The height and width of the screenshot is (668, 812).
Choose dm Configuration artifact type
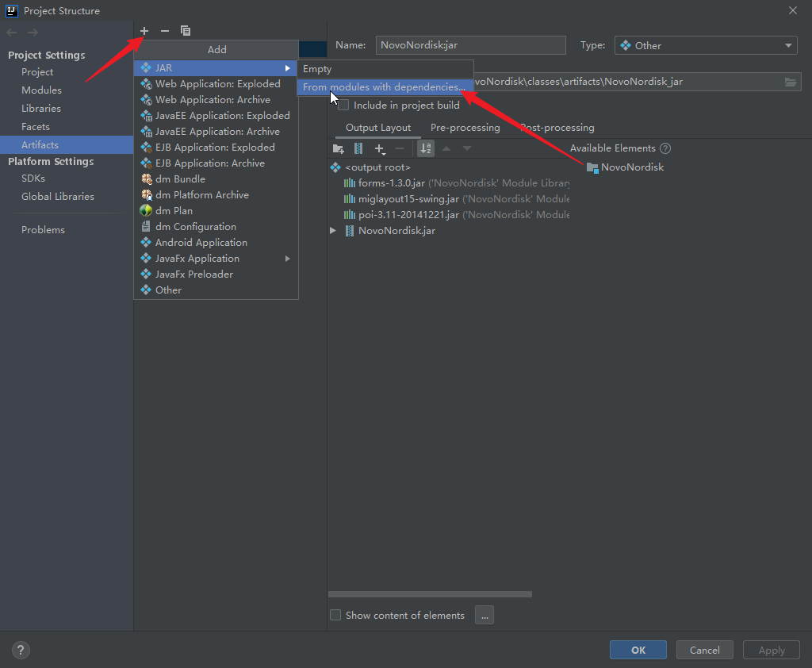pos(216,227)
